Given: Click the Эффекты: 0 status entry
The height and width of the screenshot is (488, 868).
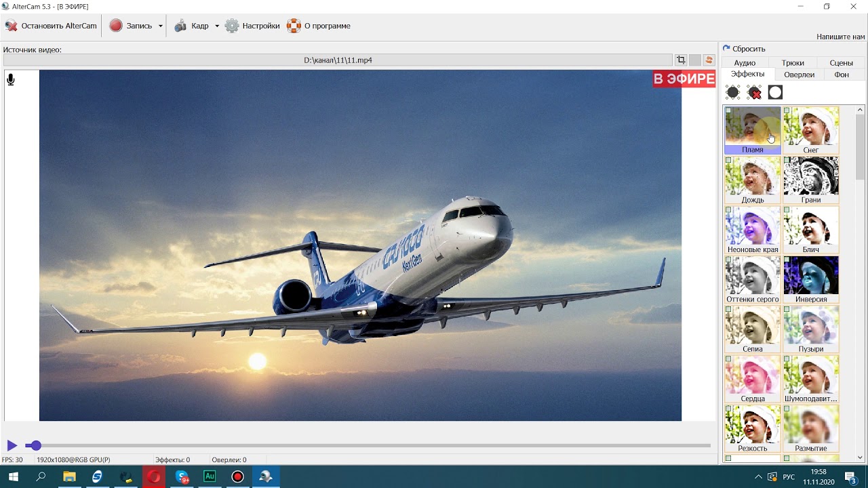Looking at the screenshot, I should coord(172,460).
